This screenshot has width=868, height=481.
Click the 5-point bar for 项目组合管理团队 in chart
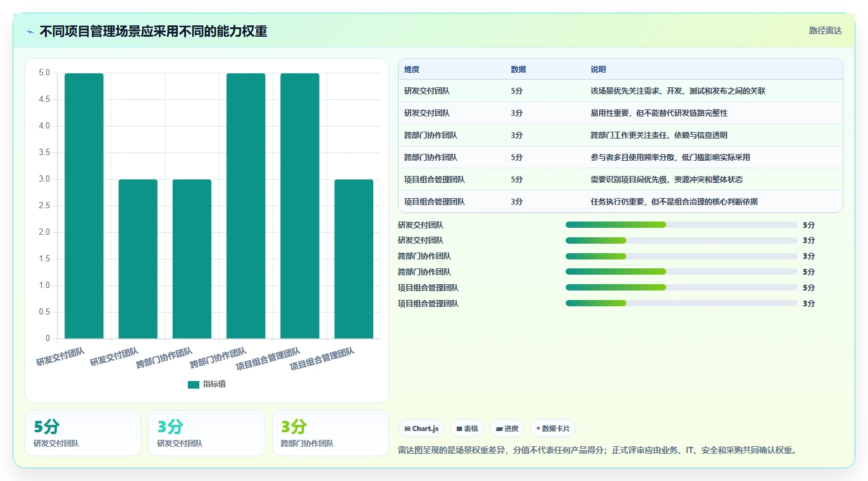300,206
